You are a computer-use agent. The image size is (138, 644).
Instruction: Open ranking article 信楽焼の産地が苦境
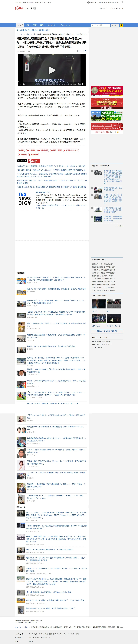[x=113, y=189]
